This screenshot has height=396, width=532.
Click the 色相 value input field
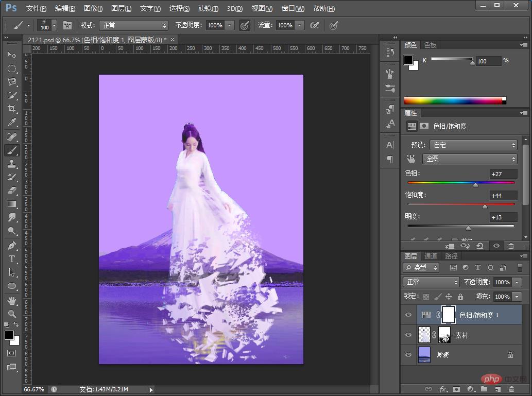click(x=503, y=174)
